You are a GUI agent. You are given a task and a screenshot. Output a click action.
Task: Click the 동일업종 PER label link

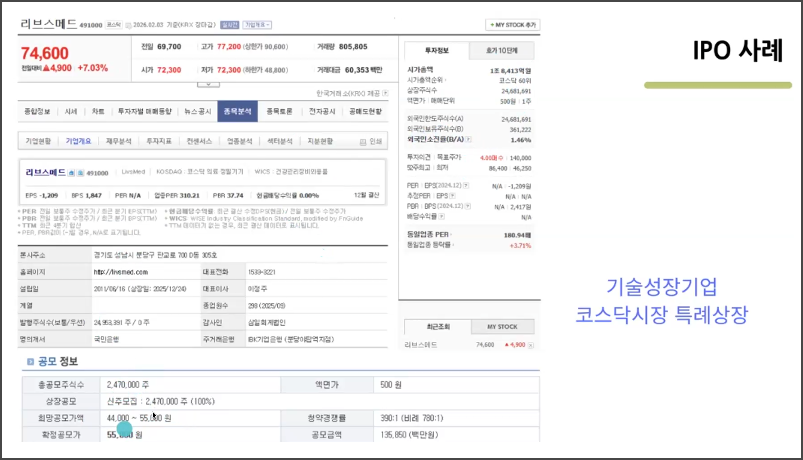click(x=428, y=235)
